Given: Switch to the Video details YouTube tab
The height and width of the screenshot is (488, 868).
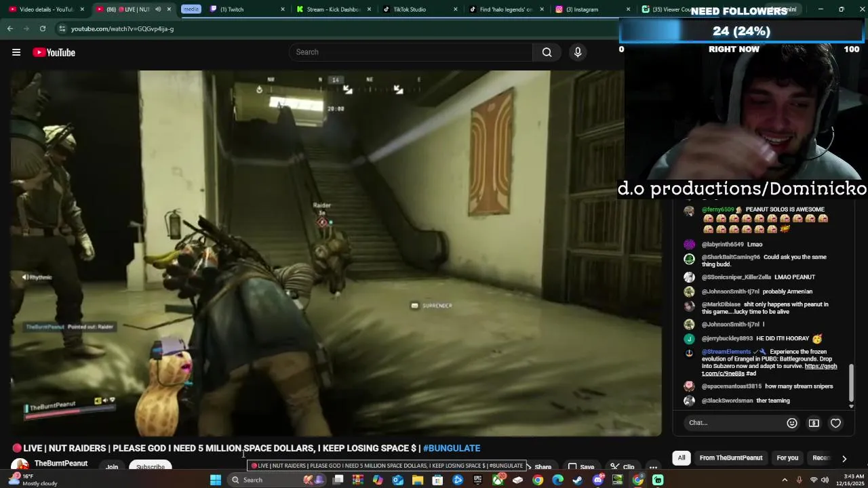Looking at the screenshot, I should 46,9.
